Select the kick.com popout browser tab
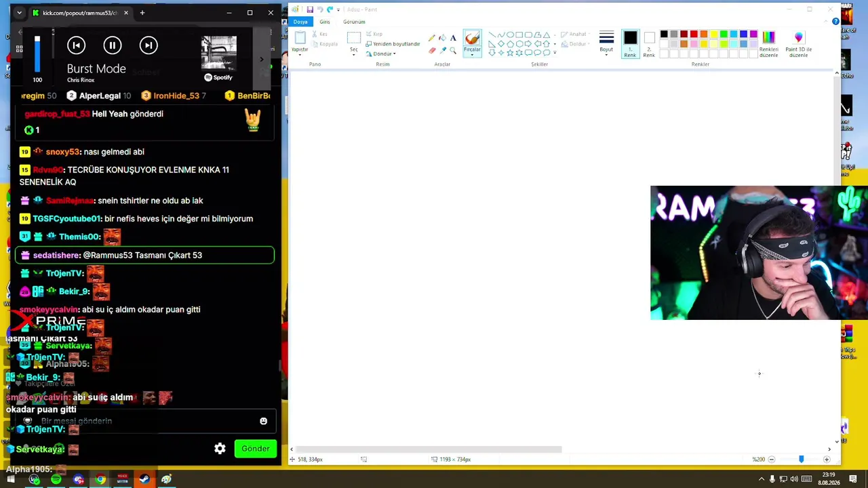This screenshot has height=488, width=868. pyautogui.click(x=80, y=13)
